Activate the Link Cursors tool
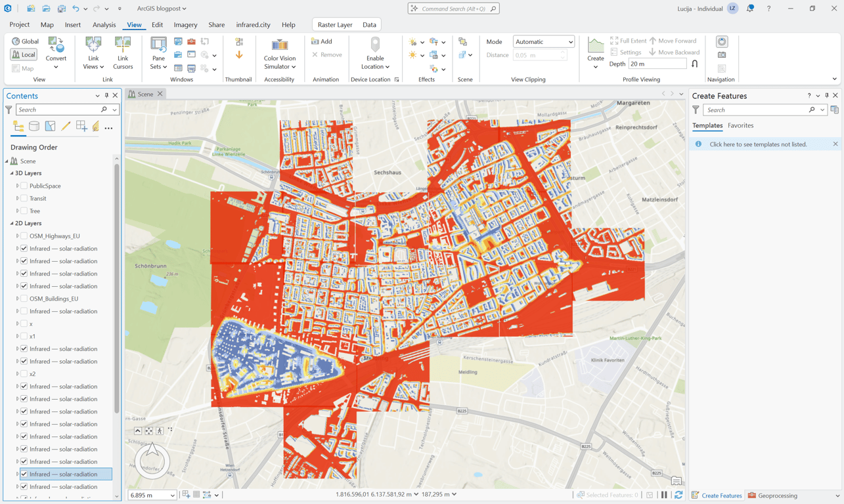This screenshot has width=844, height=504. pyautogui.click(x=123, y=54)
